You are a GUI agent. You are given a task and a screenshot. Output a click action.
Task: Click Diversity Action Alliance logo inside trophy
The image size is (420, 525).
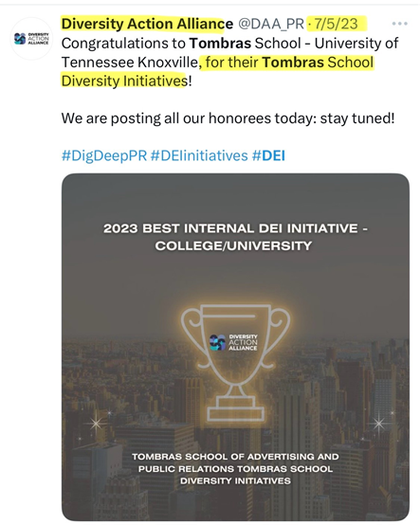(x=233, y=342)
